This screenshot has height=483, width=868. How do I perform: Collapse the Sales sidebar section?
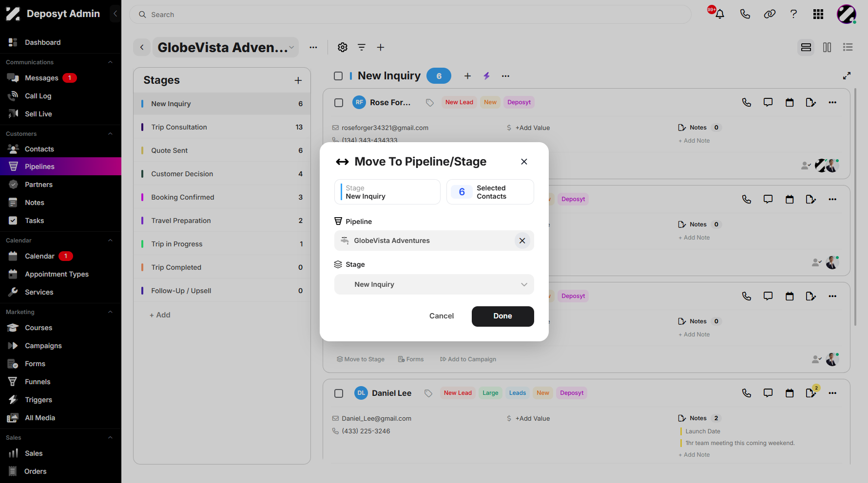pos(110,438)
